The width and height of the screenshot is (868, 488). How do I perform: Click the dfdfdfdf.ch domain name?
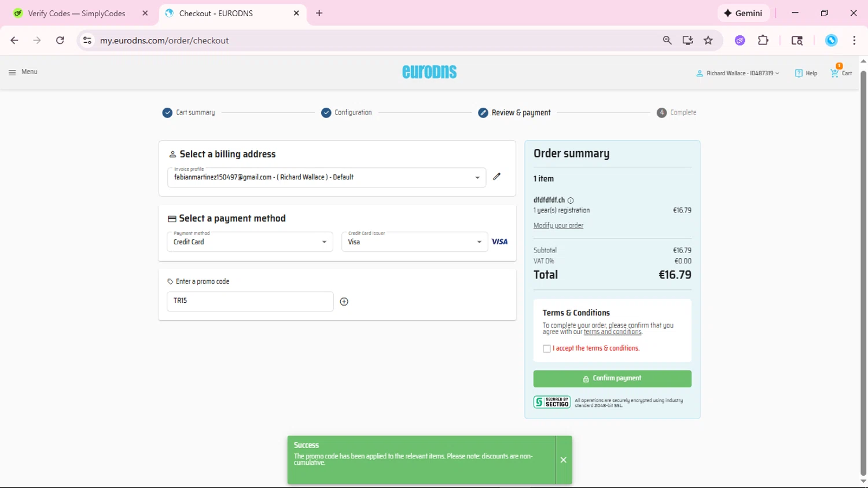click(x=549, y=200)
